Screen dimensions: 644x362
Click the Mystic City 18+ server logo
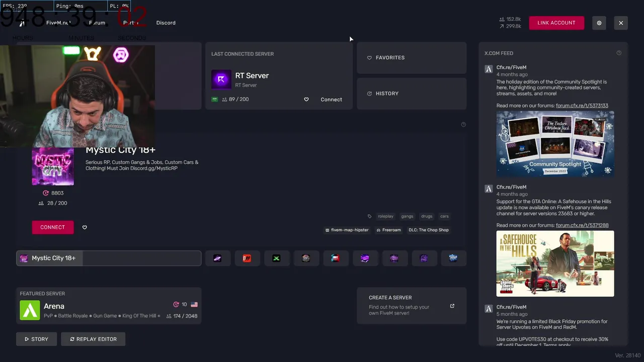pyautogui.click(x=53, y=166)
